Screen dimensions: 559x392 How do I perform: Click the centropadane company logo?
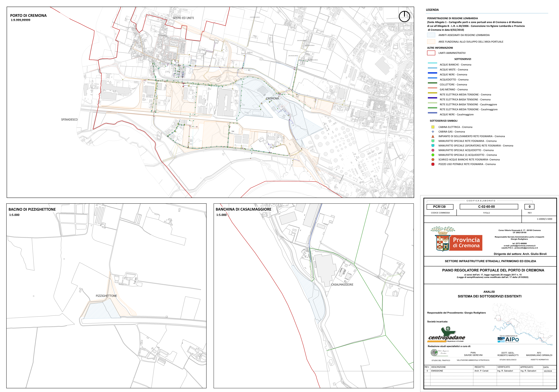(447, 336)
